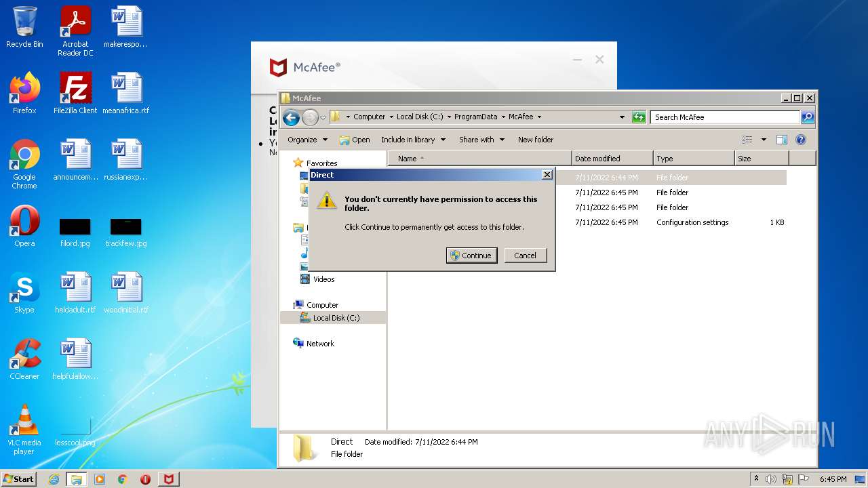
Task: Sort by Name column header
Action: pyautogui.click(x=479, y=159)
